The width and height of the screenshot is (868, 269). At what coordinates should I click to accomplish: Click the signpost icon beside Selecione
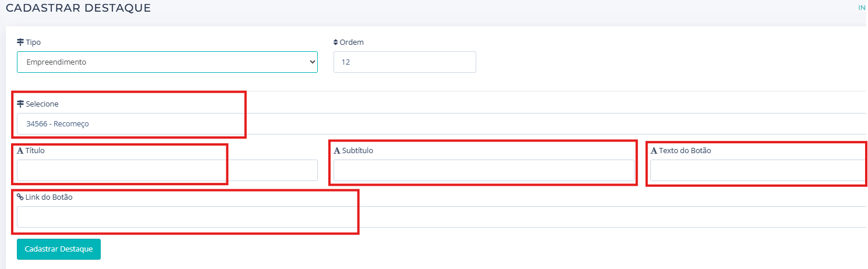coord(20,104)
